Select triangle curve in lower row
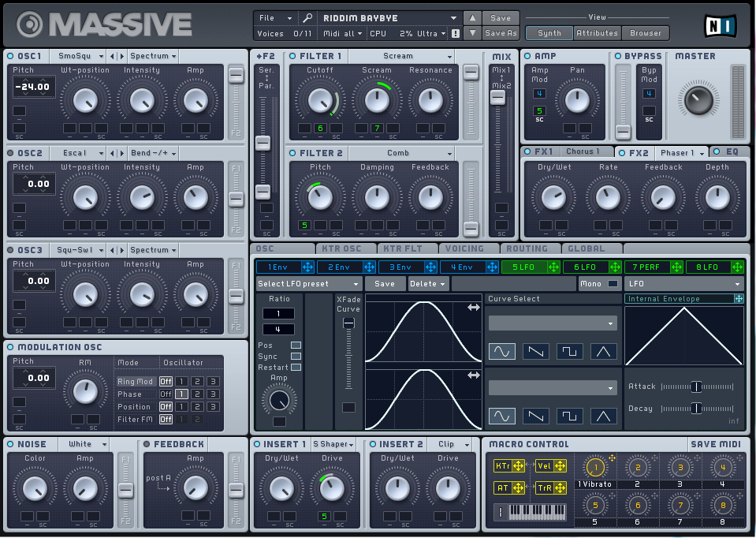 pos(603,416)
